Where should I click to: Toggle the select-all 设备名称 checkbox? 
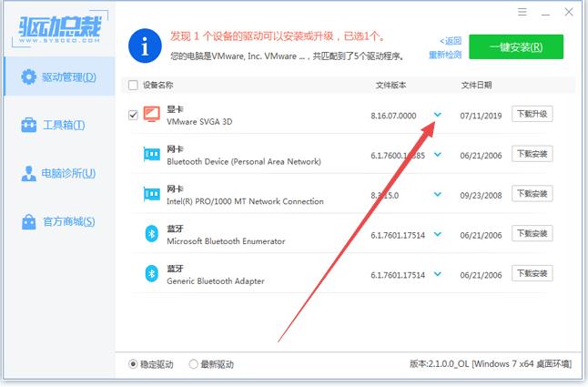pyautogui.click(x=133, y=85)
